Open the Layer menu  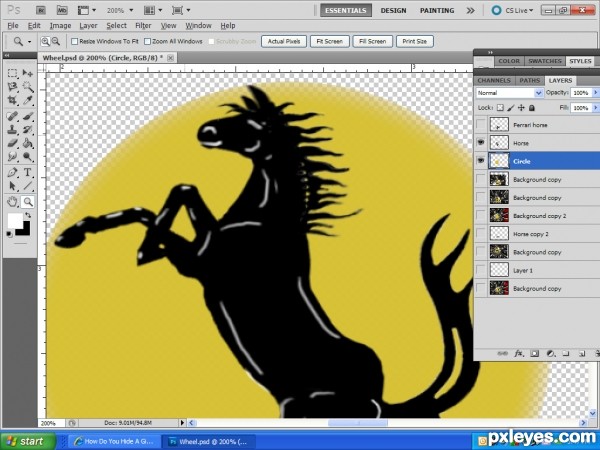(x=88, y=26)
